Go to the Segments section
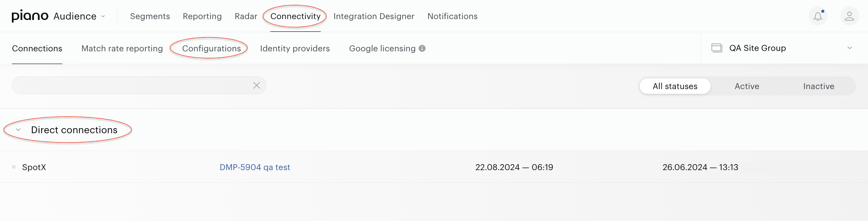Image resolution: width=868 pixels, height=221 pixels. pos(150,16)
